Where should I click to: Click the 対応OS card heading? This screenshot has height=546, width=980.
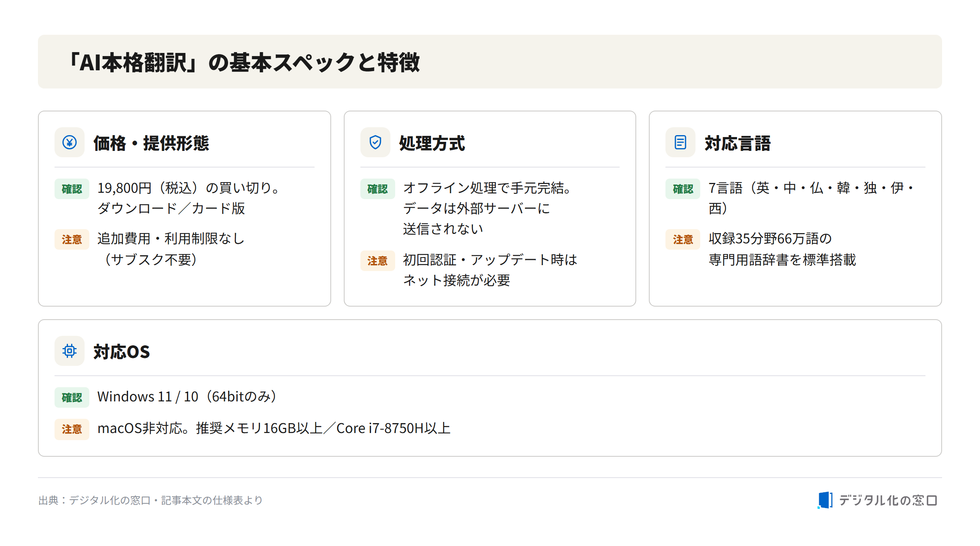(x=122, y=352)
